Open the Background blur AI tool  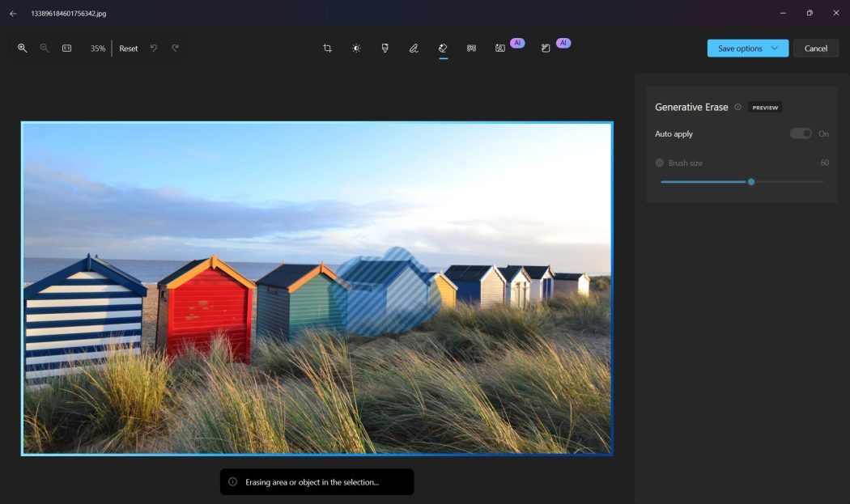pos(500,49)
